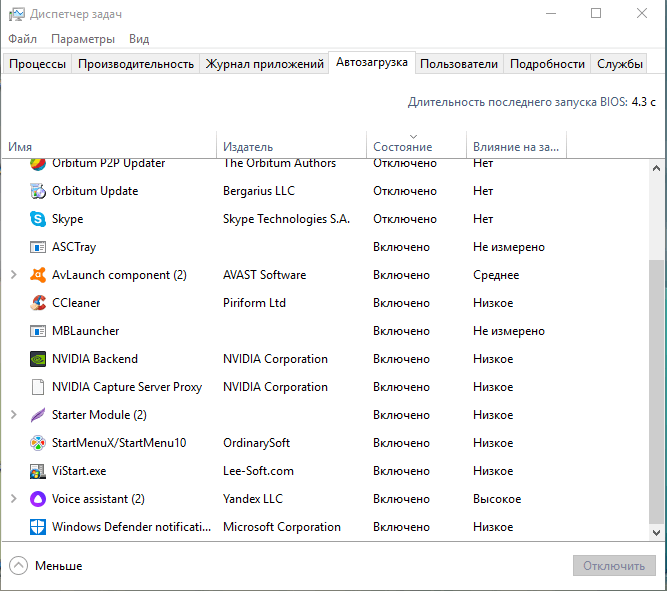Click the Task Manager title bar icon

[x=17, y=14]
